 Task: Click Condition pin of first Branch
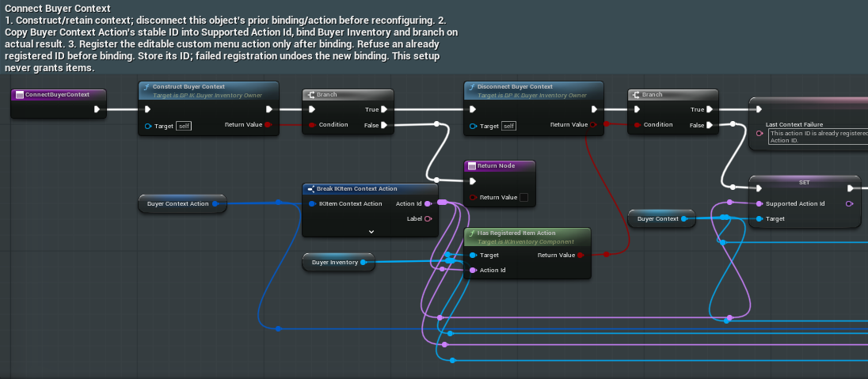312,125
